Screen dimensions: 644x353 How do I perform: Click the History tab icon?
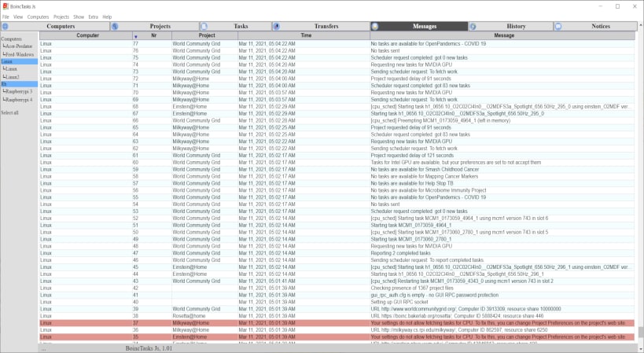(473, 26)
